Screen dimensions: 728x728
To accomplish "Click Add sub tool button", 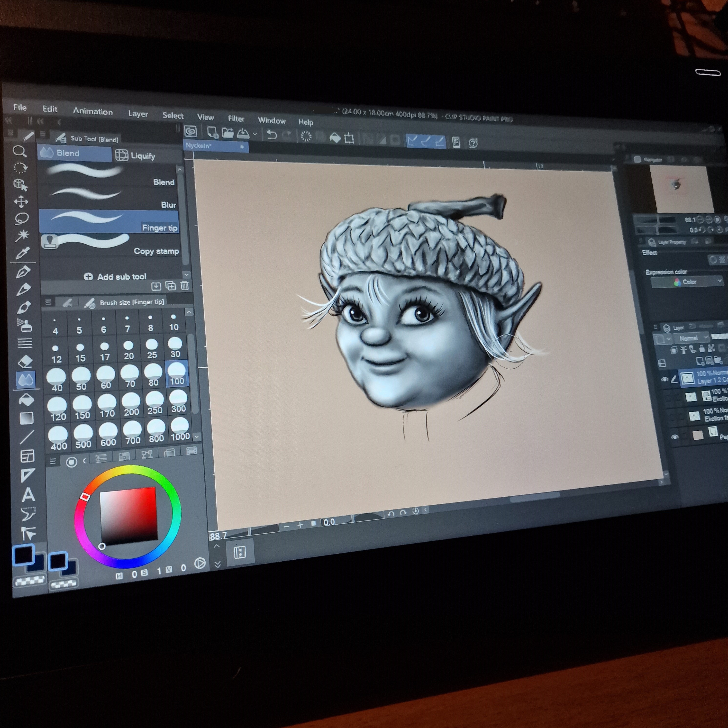I will (115, 277).
